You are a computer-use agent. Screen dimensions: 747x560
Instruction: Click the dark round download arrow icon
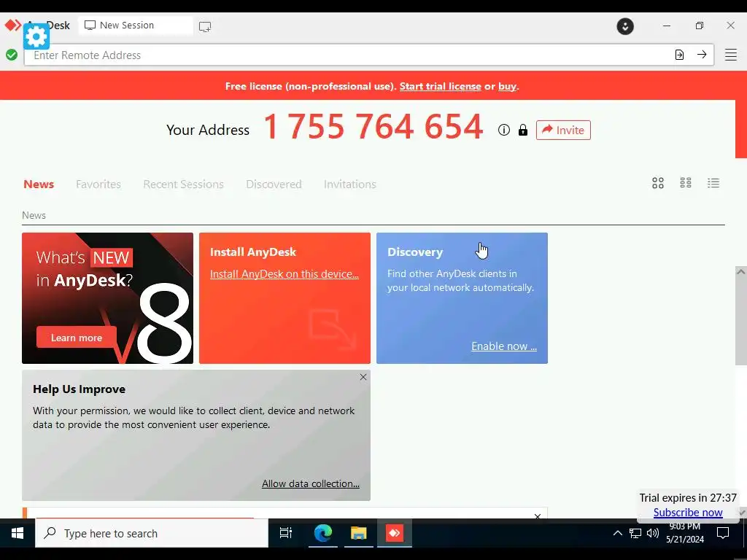pos(625,26)
